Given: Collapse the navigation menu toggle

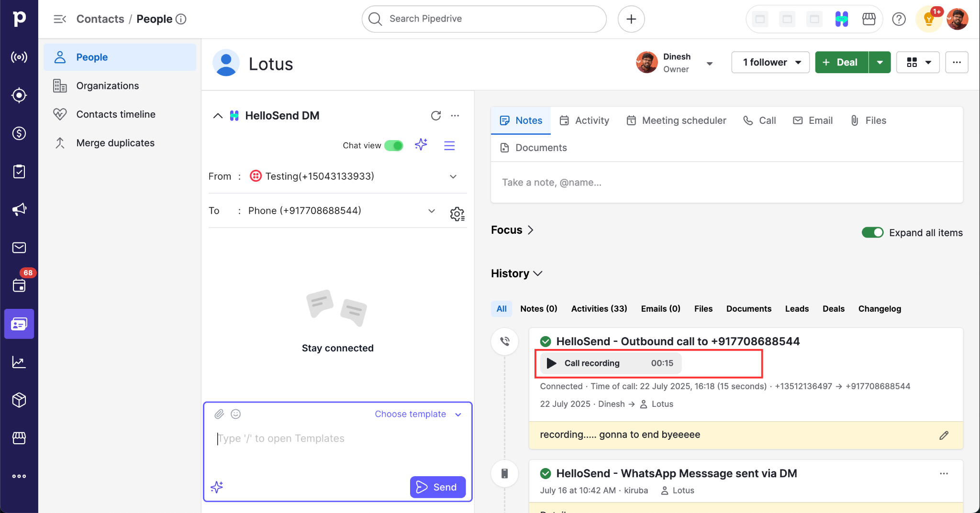Looking at the screenshot, I should pyautogui.click(x=60, y=19).
